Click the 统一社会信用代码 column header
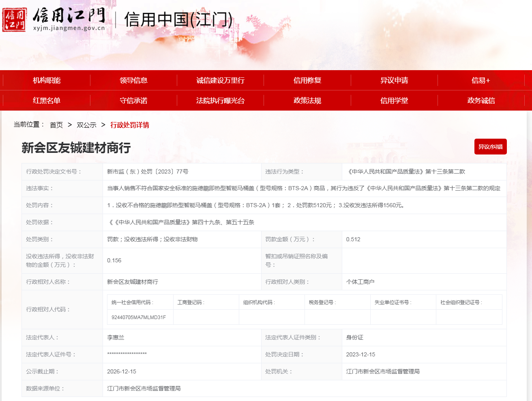 coord(133,302)
